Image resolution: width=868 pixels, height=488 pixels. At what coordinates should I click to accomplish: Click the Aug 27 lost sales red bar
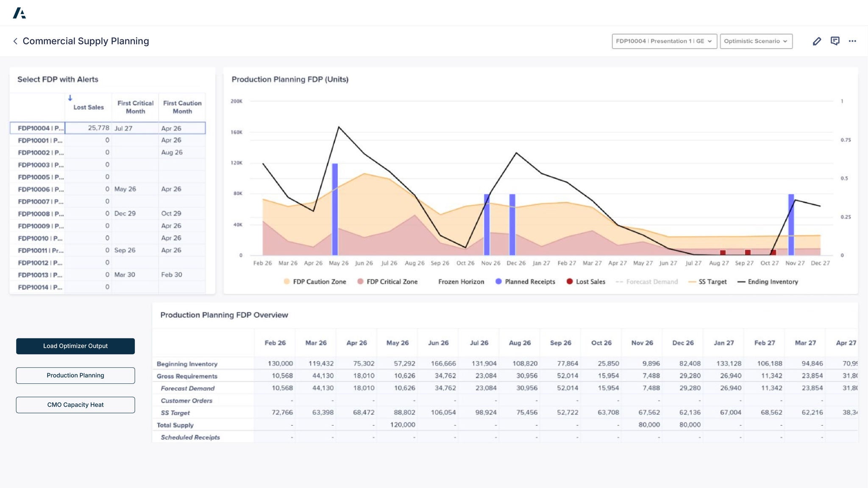coord(723,252)
